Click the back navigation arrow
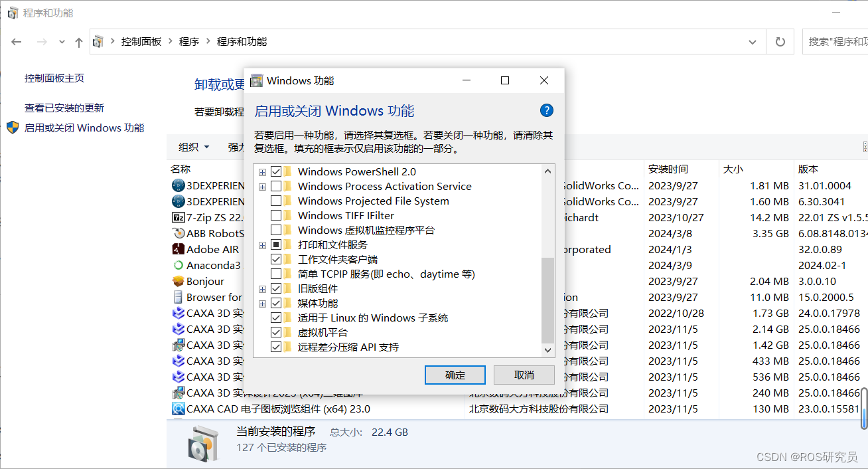Image resolution: width=868 pixels, height=469 pixels. 17,42
